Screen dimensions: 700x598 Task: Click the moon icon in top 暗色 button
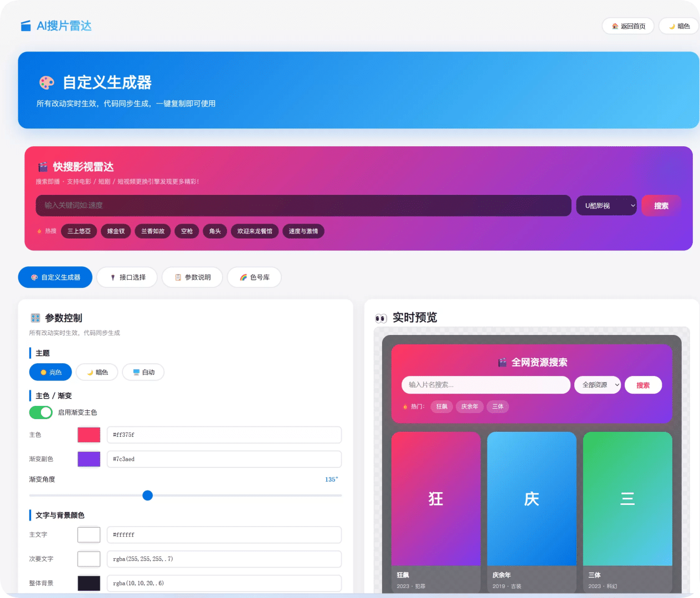(672, 26)
